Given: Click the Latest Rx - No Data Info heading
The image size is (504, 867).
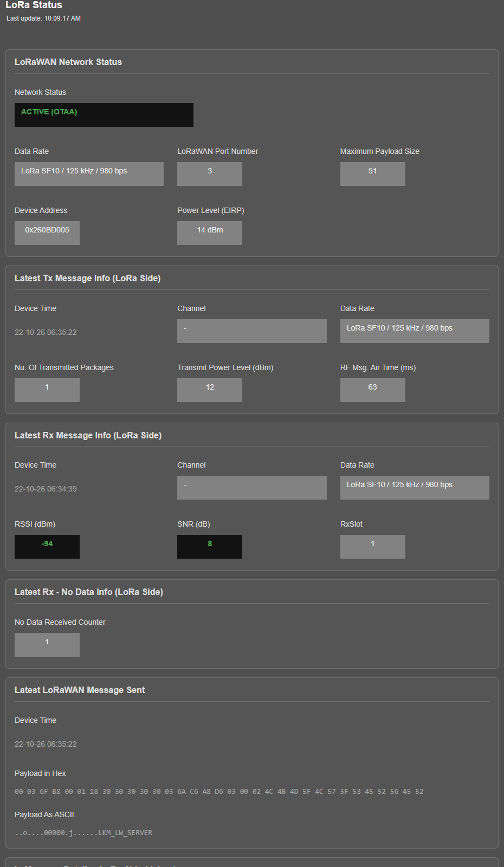Looking at the screenshot, I should pos(89,592).
